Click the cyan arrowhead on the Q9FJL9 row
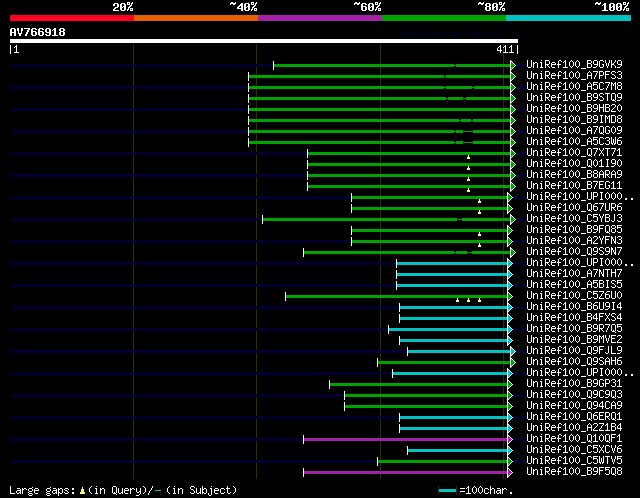The width and height of the screenshot is (640, 498). (513, 352)
